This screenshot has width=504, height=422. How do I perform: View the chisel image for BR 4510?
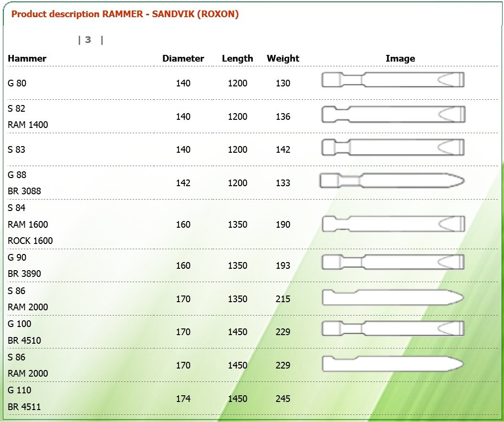click(393, 328)
